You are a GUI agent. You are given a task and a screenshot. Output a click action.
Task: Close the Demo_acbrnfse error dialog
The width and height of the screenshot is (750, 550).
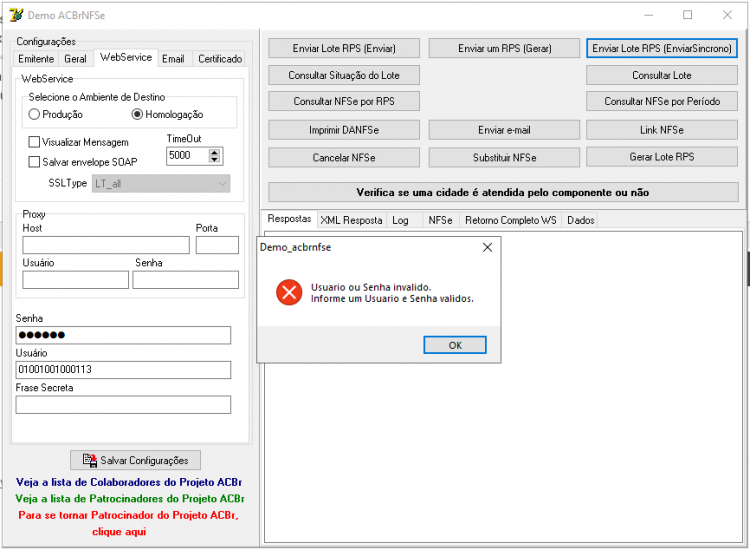click(487, 247)
